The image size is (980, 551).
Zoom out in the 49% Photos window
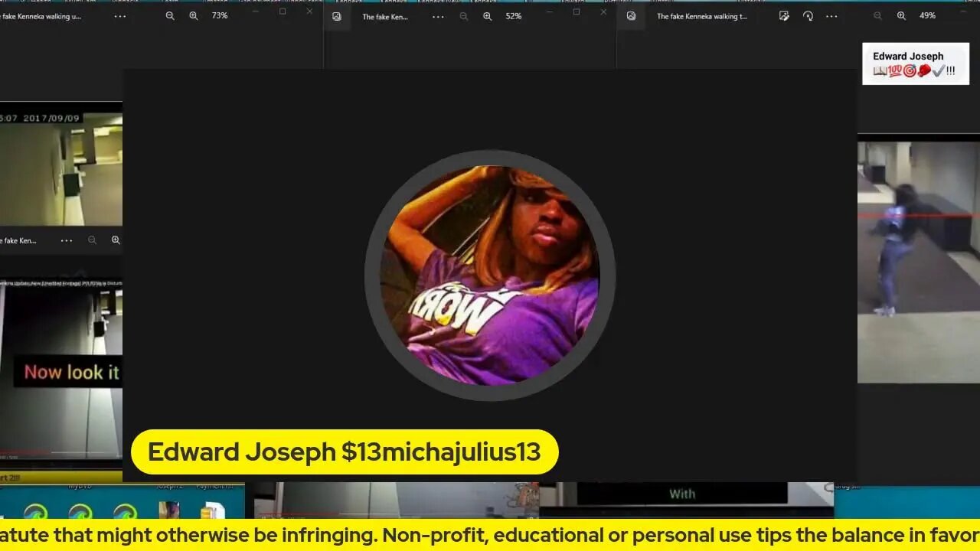(878, 16)
